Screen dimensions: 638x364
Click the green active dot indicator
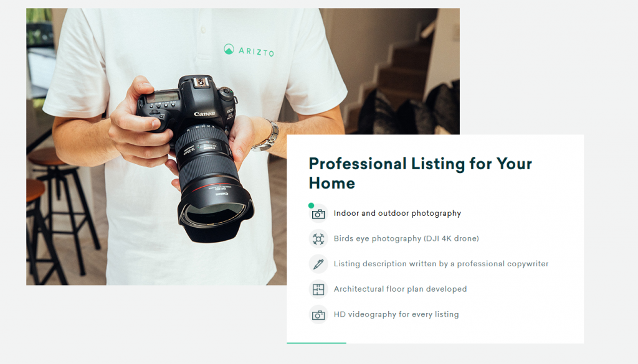[312, 205]
